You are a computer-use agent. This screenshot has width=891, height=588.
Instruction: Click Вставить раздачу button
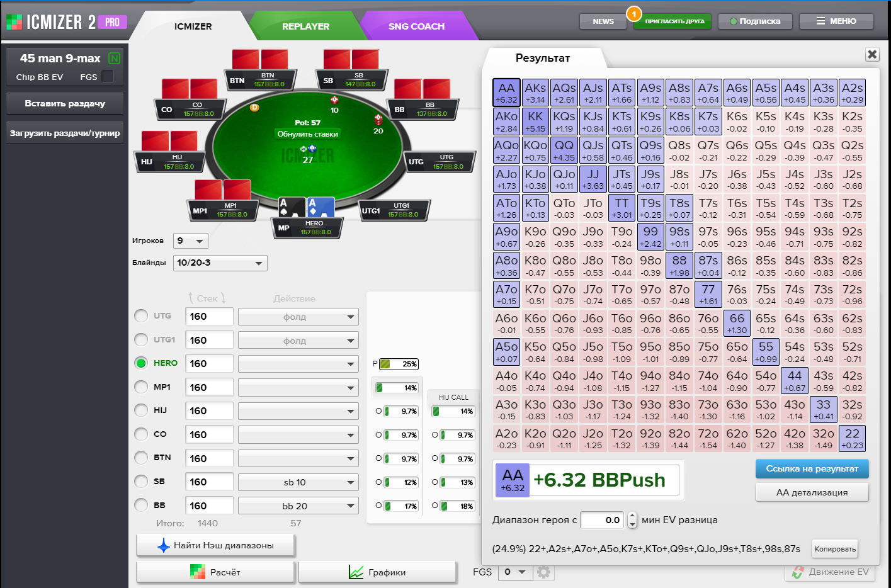tap(65, 103)
